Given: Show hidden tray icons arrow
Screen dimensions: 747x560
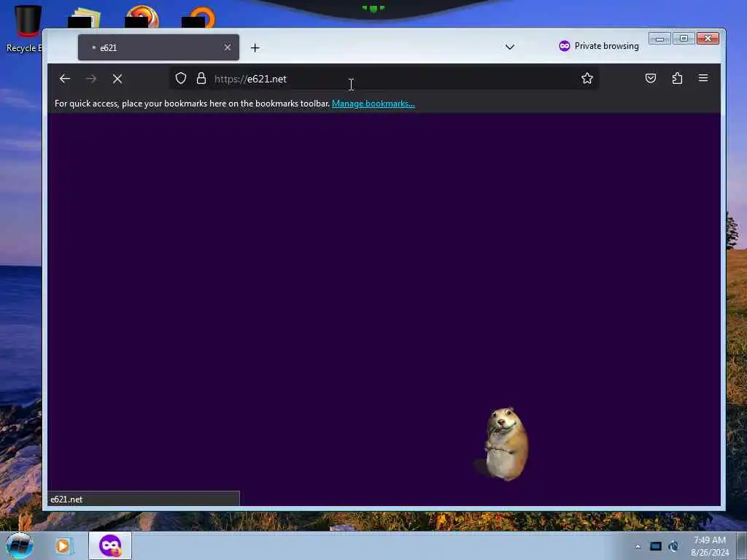Looking at the screenshot, I should (x=638, y=546).
